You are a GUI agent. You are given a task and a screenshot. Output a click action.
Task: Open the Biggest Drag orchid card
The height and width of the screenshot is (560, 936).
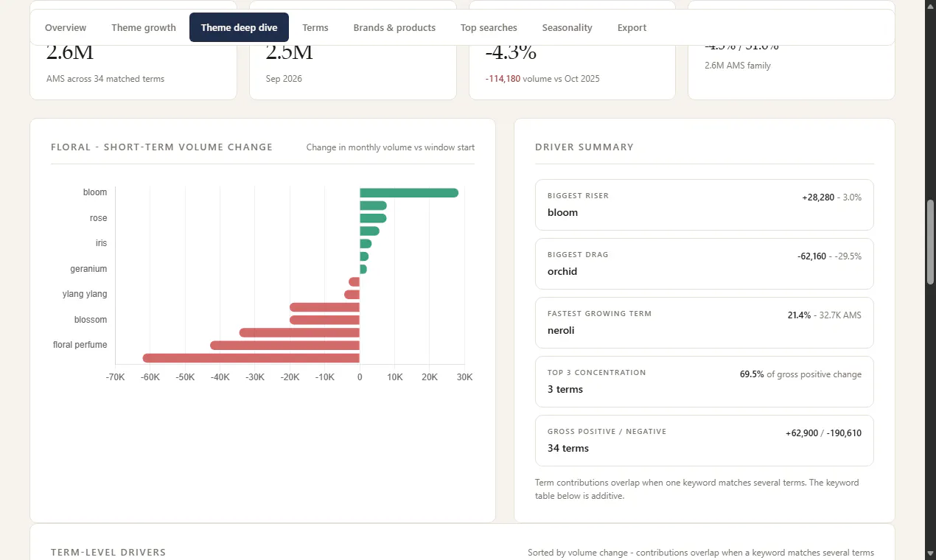[x=704, y=264]
